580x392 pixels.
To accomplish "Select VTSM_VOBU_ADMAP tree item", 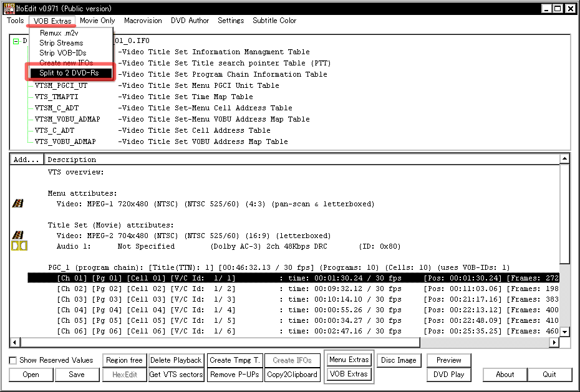I will (x=67, y=119).
